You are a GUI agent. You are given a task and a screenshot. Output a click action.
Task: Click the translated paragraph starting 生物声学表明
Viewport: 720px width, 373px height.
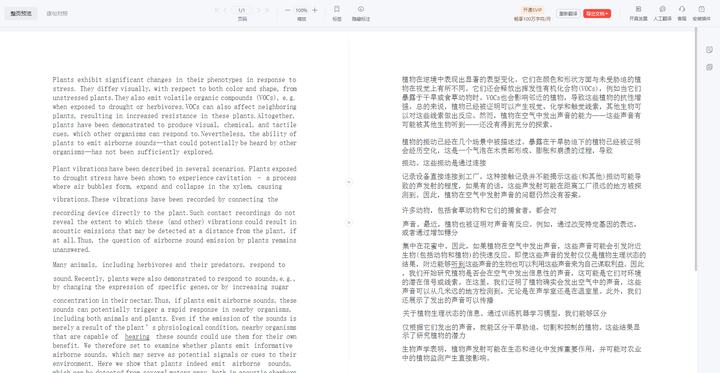click(522, 353)
